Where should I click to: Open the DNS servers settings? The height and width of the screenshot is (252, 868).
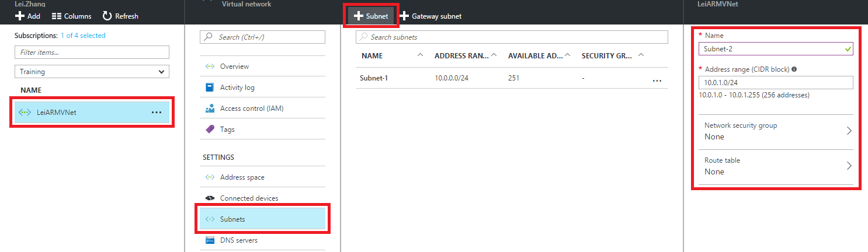[x=262, y=240]
